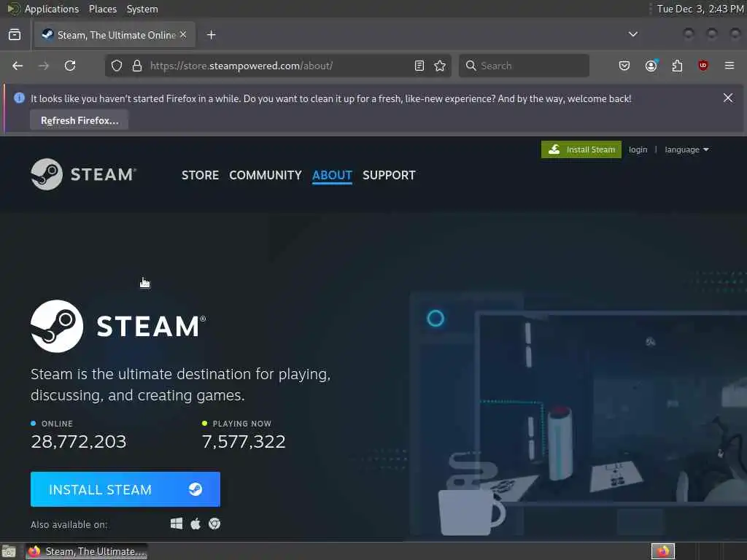The image size is (747, 560).
Task: Open the extensions puzzle icon
Action: [677, 66]
